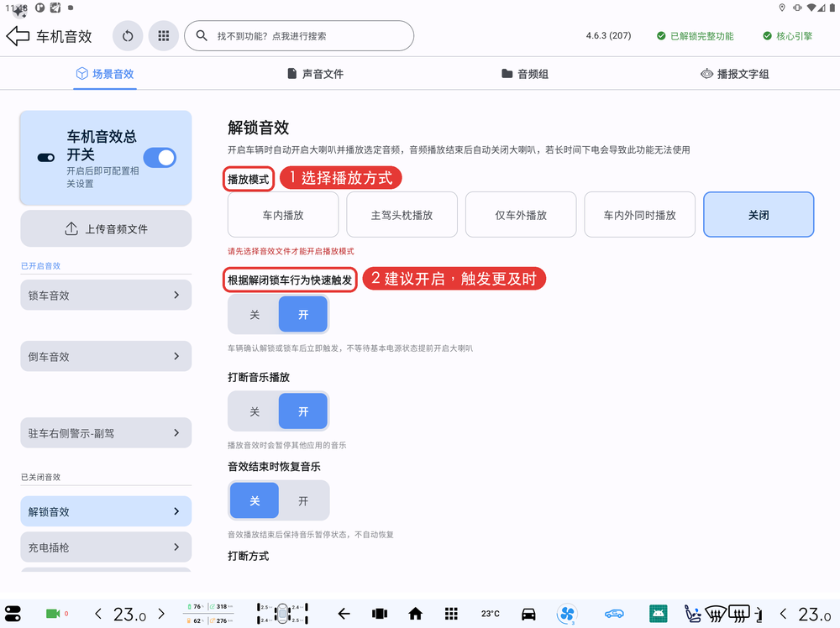Set 根据解闭锁车行为快速触发 to 关
Image resolution: width=840 pixels, height=628 pixels.
click(255, 314)
